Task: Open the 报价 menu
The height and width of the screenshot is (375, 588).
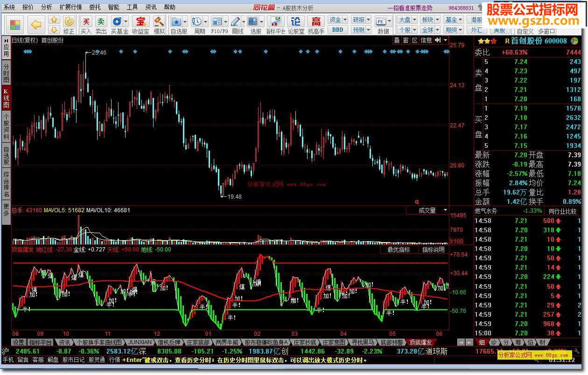Action: click(28, 7)
